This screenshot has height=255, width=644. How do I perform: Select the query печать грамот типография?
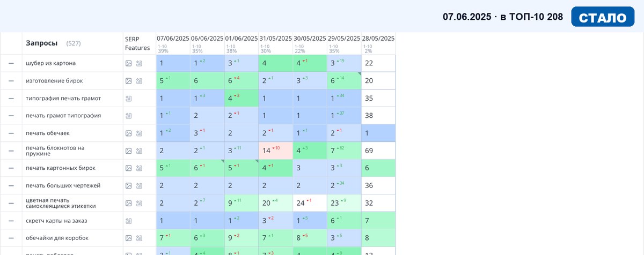coord(63,116)
